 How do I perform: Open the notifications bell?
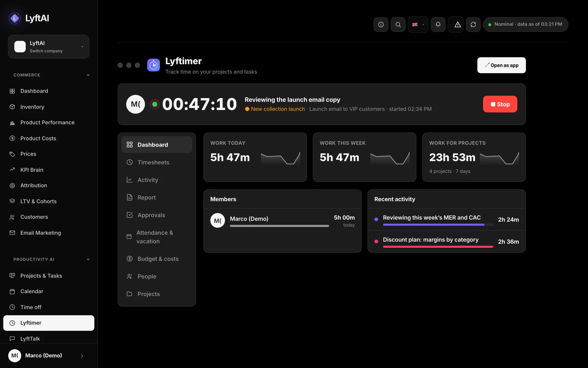[438, 25]
